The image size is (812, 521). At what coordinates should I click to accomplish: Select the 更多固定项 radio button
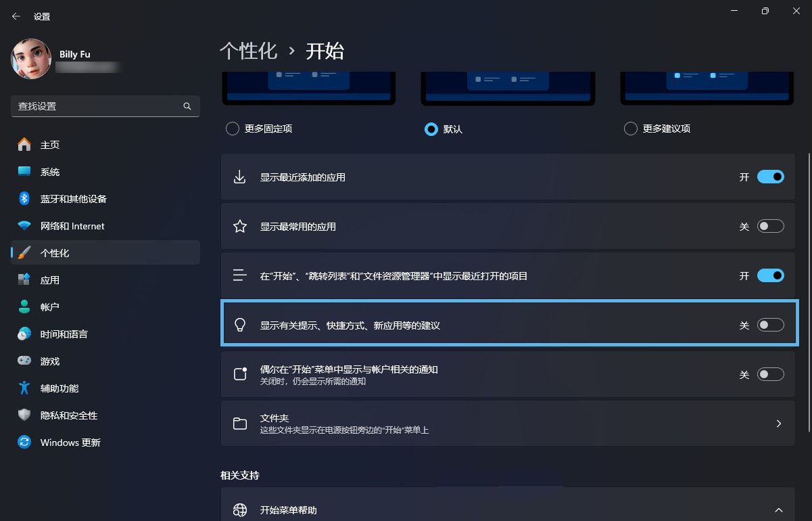coord(233,129)
